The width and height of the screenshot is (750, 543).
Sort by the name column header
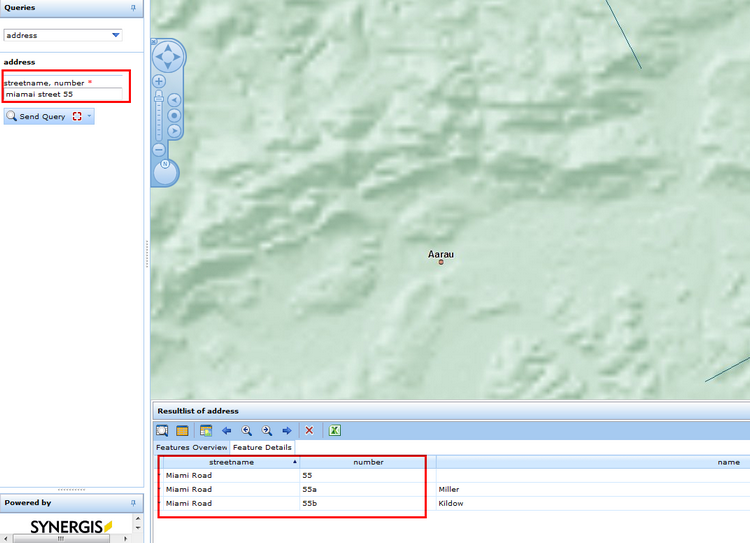point(593,462)
